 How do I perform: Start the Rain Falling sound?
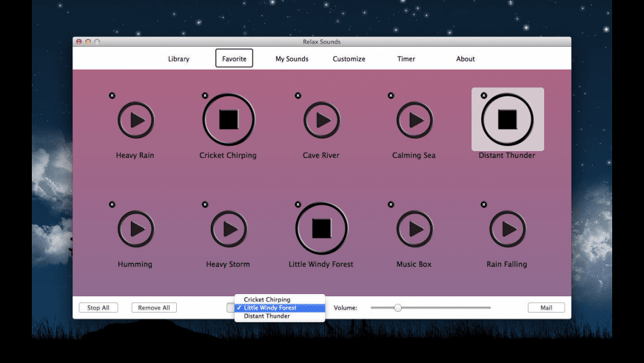(x=507, y=229)
